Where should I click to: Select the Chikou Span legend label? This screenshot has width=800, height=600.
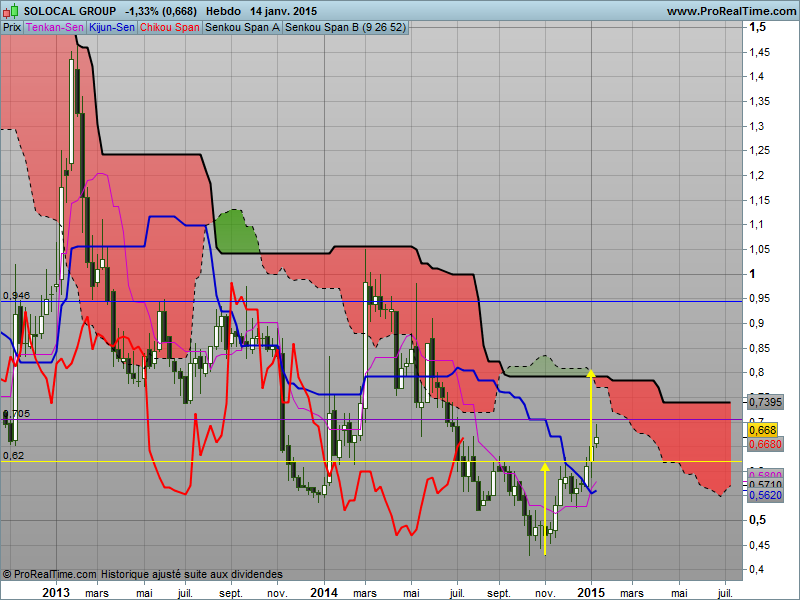point(169,28)
